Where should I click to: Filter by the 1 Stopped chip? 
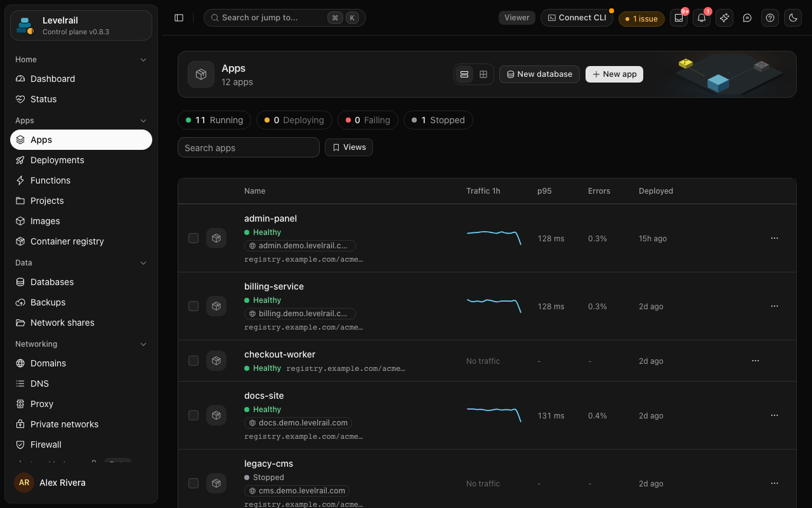pyautogui.click(x=438, y=120)
